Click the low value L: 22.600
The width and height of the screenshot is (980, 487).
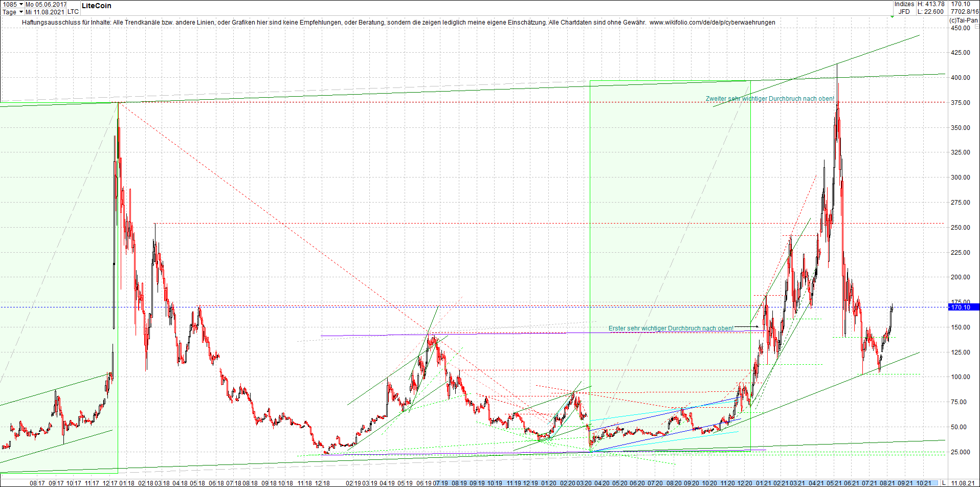[931, 12]
